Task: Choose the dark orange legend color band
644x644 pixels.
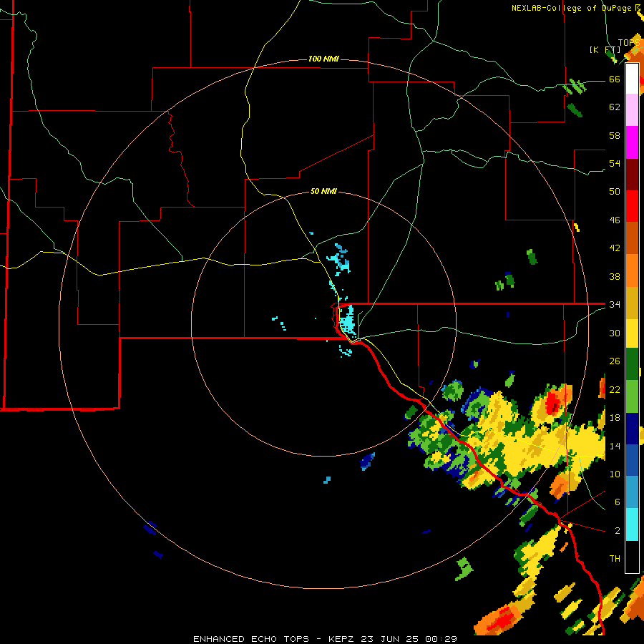Action: click(x=632, y=238)
